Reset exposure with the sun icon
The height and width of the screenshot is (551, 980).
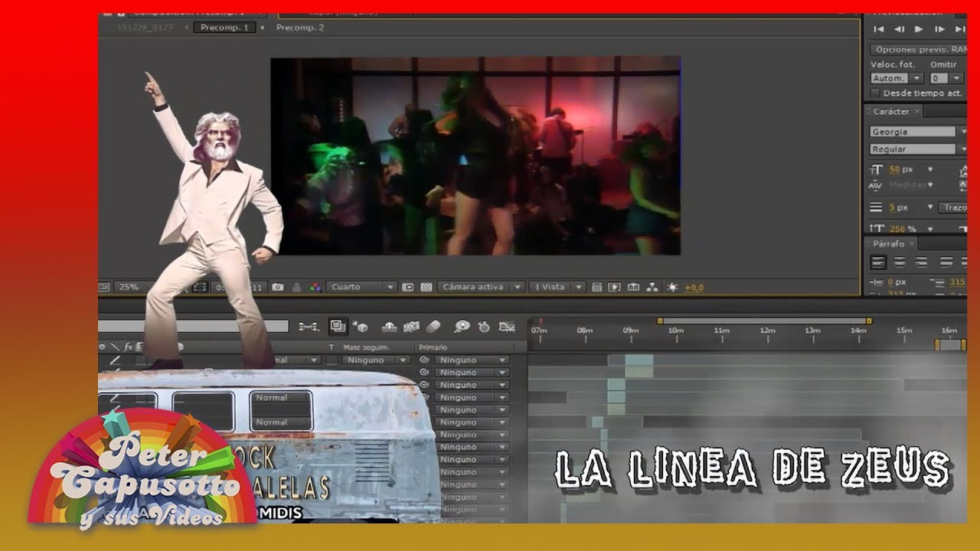tap(672, 287)
